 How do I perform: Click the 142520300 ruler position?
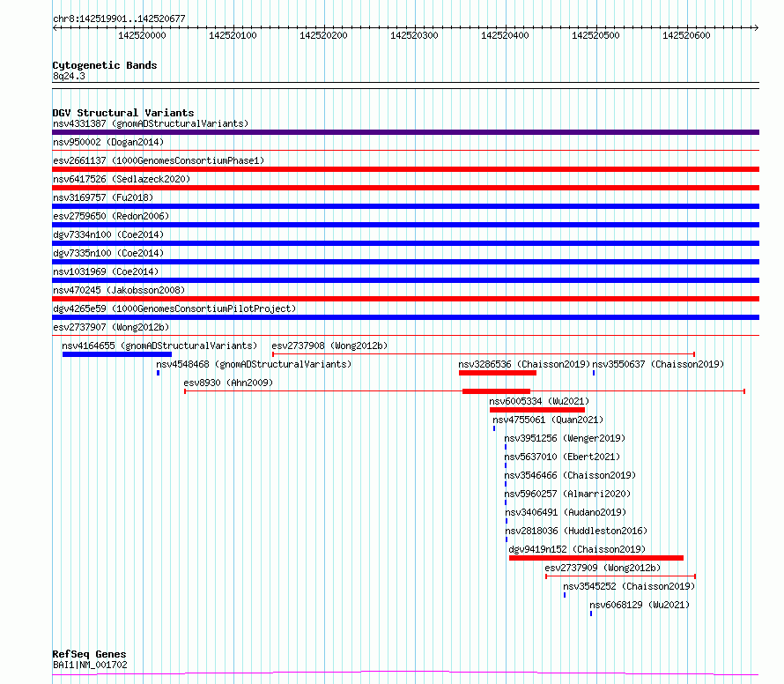(x=414, y=35)
